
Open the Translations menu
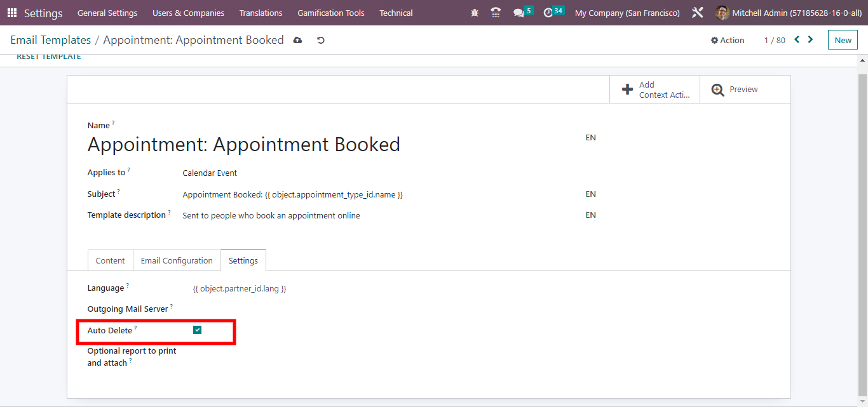click(x=261, y=13)
